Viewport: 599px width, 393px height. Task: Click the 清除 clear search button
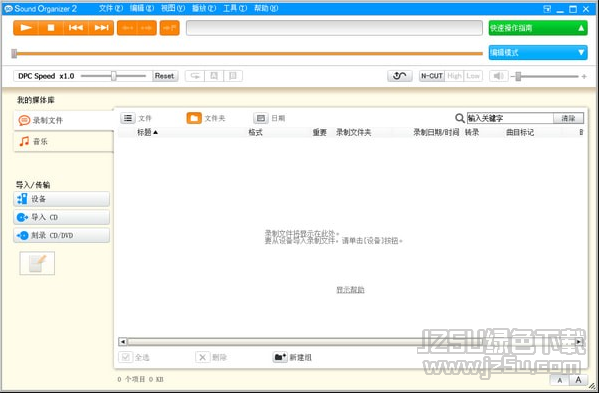tap(568, 118)
